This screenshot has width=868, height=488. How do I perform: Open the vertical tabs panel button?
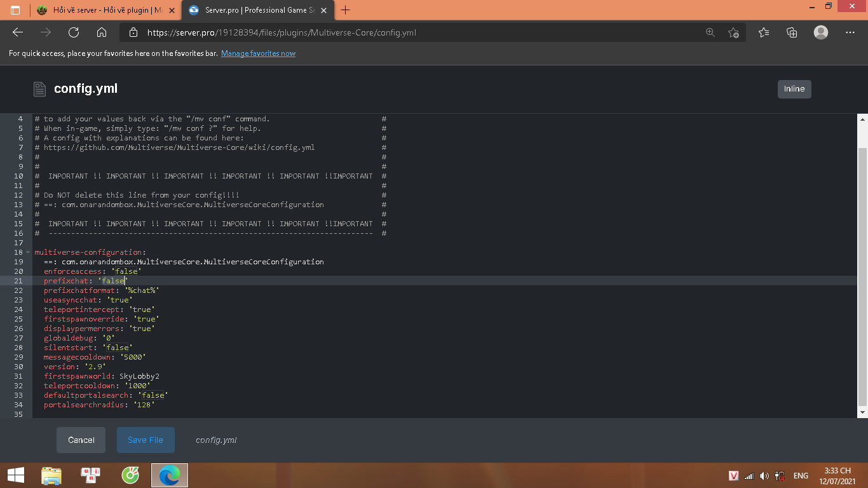click(x=15, y=10)
